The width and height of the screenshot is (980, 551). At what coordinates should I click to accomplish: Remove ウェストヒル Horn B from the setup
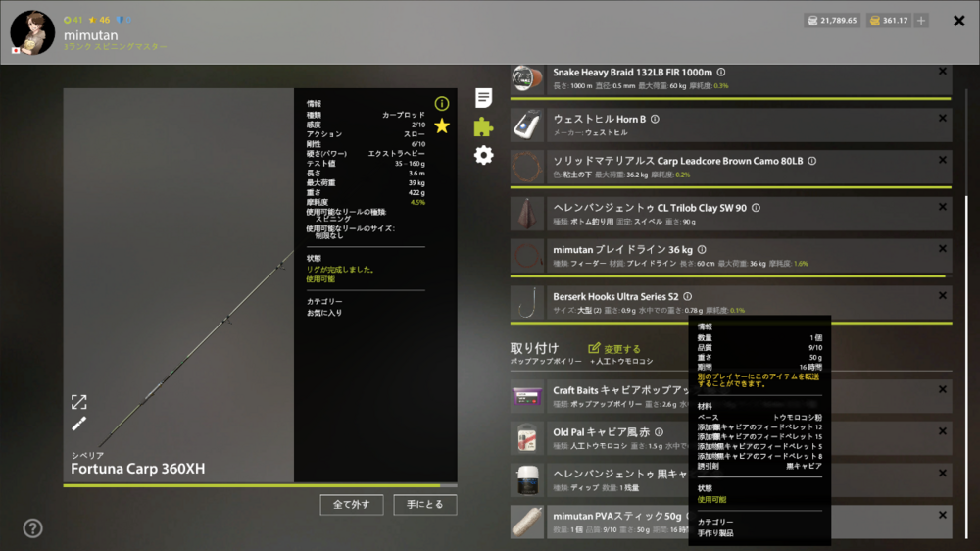pos(943,119)
